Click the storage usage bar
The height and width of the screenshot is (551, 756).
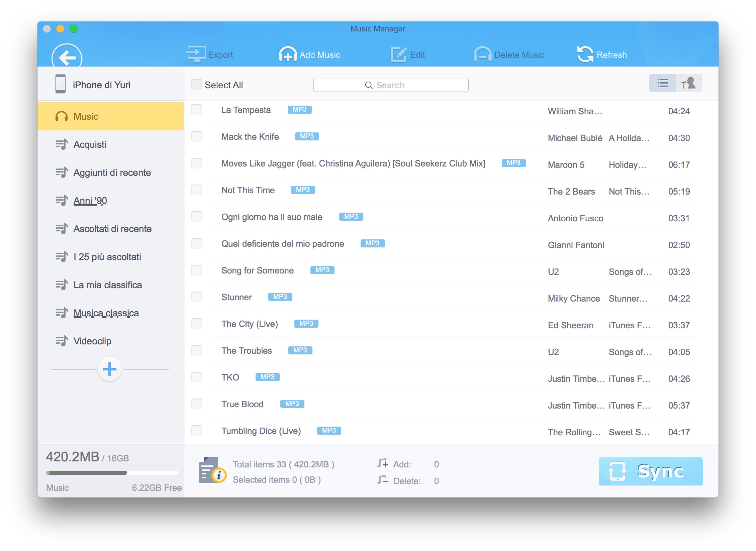point(112,472)
